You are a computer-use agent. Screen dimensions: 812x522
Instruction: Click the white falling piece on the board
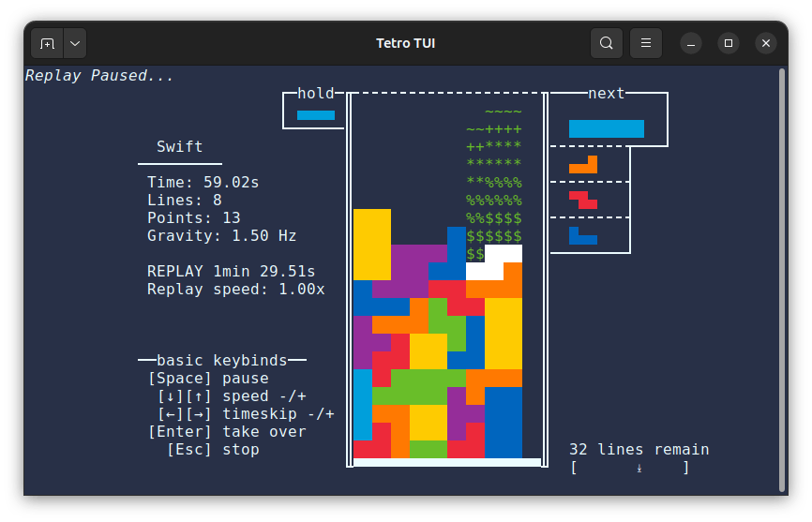(493, 262)
